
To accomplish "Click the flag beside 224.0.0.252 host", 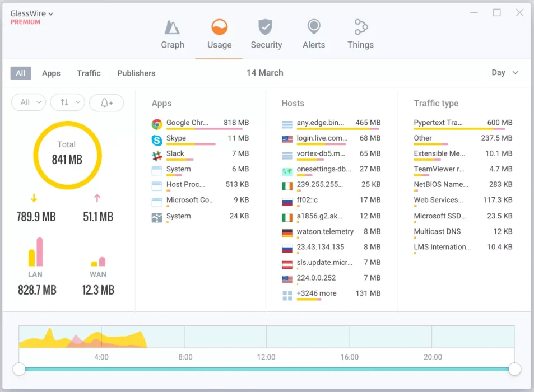I will 287,279.
